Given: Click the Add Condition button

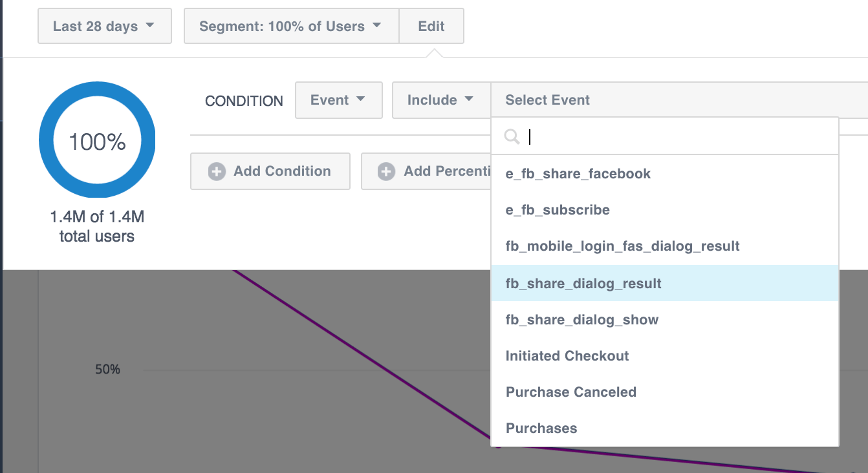Looking at the screenshot, I should click(x=270, y=171).
